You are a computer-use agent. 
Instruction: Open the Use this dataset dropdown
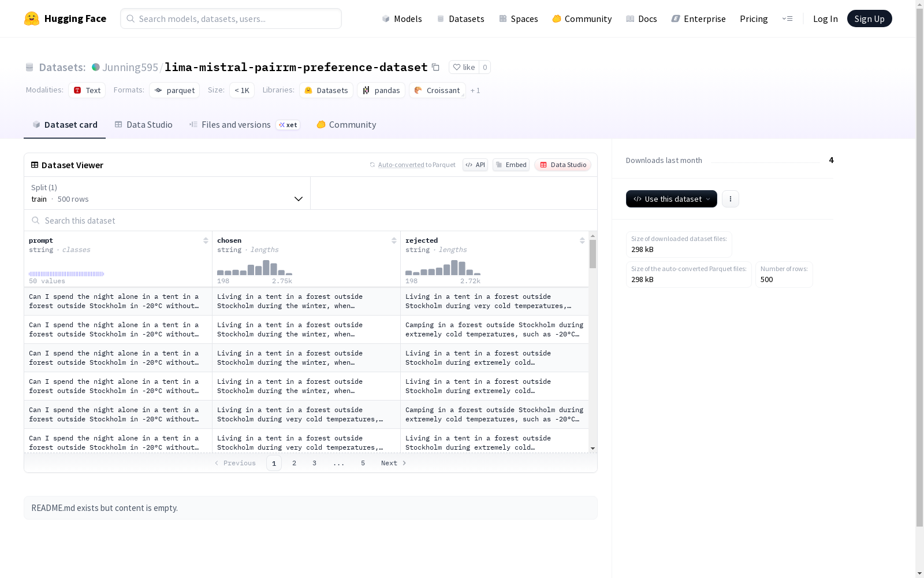[x=672, y=199]
